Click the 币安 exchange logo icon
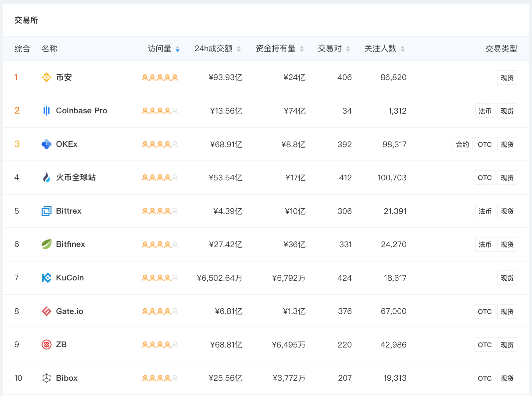The width and height of the screenshot is (532, 396). pyautogui.click(x=47, y=77)
